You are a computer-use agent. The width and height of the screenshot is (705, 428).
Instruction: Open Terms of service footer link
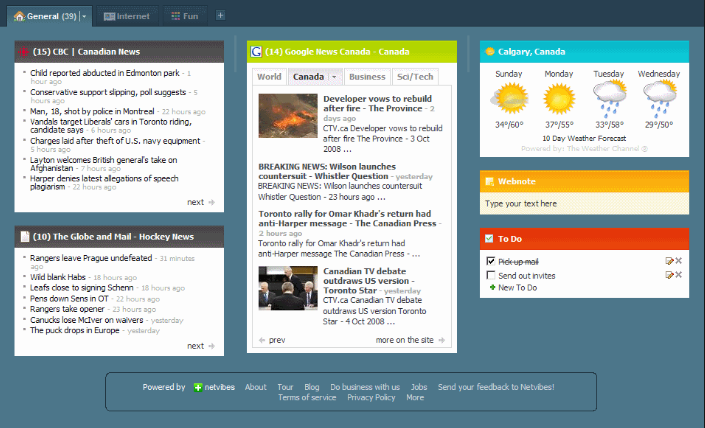tap(307, 397)
